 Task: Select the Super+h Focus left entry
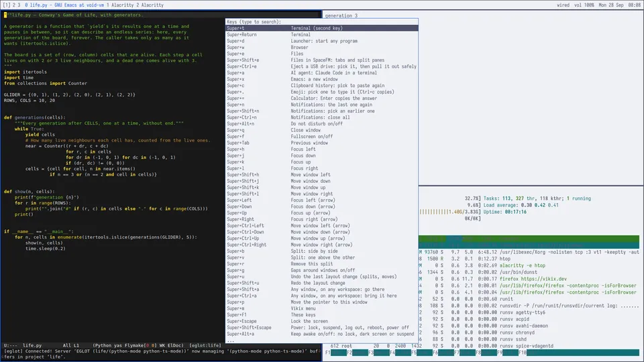tap(322, 149)
